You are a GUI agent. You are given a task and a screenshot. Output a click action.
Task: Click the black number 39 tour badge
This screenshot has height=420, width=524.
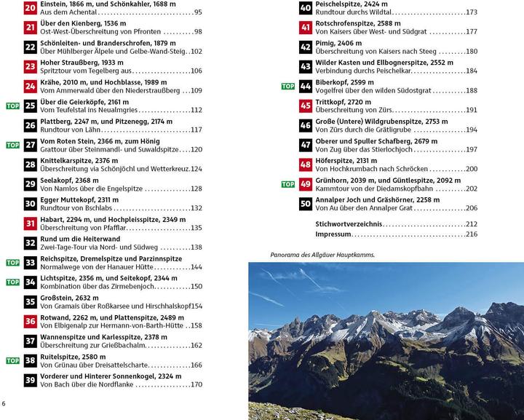coord(30,380)
